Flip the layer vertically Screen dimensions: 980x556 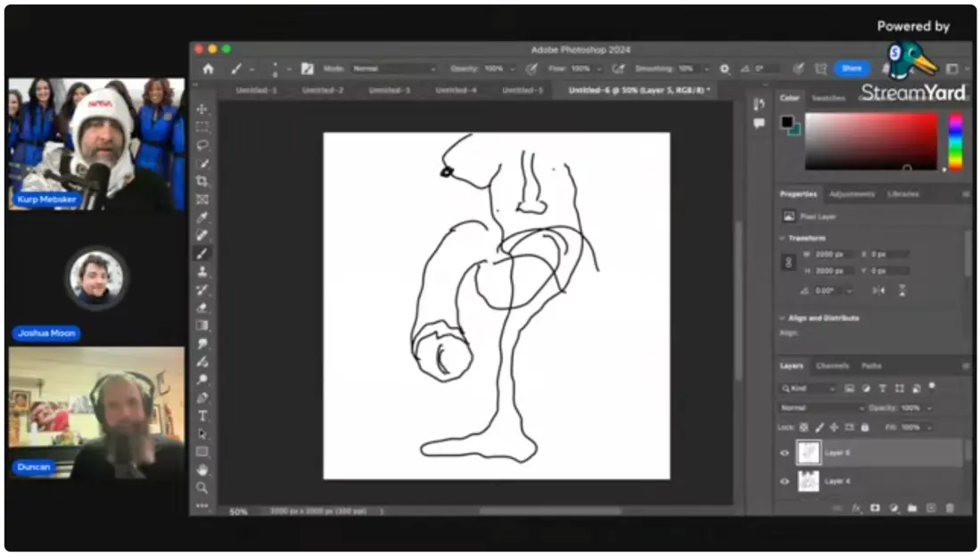click(902, 290)
